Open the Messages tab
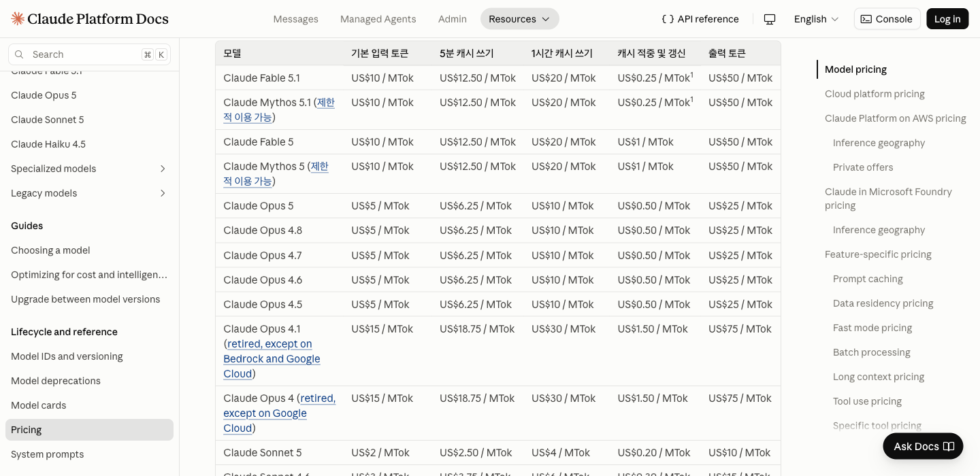Viewport: 980px width, 476px height. (x=295, y=19)
